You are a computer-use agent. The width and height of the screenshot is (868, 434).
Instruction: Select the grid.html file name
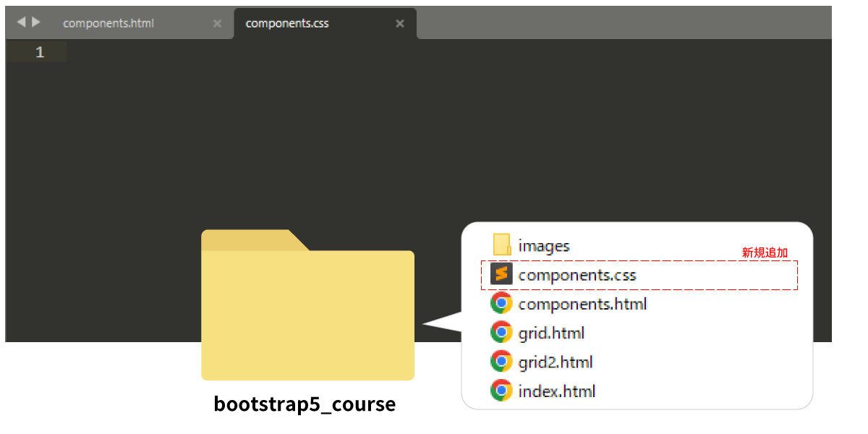[x=551, y=333]
